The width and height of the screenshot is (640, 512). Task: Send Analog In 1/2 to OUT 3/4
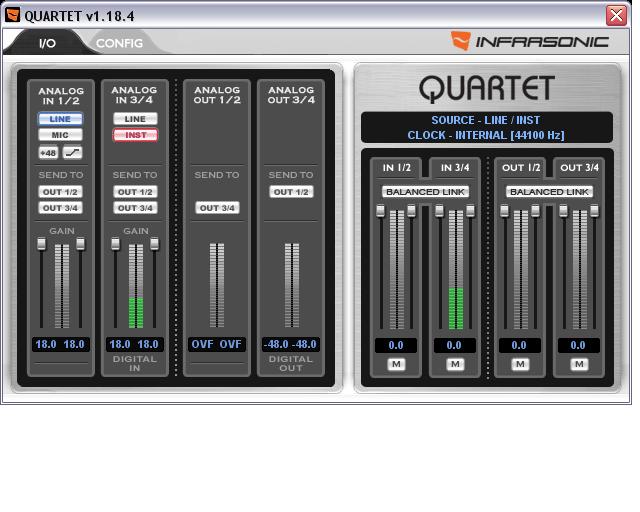[60, 208]
